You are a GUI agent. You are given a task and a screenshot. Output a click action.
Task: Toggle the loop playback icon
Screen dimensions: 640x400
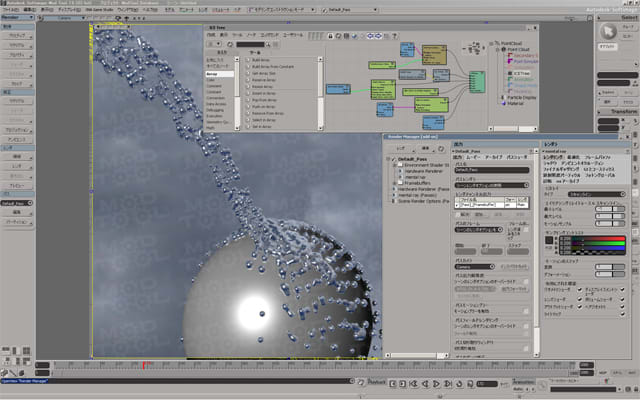[x=459, y=384]
